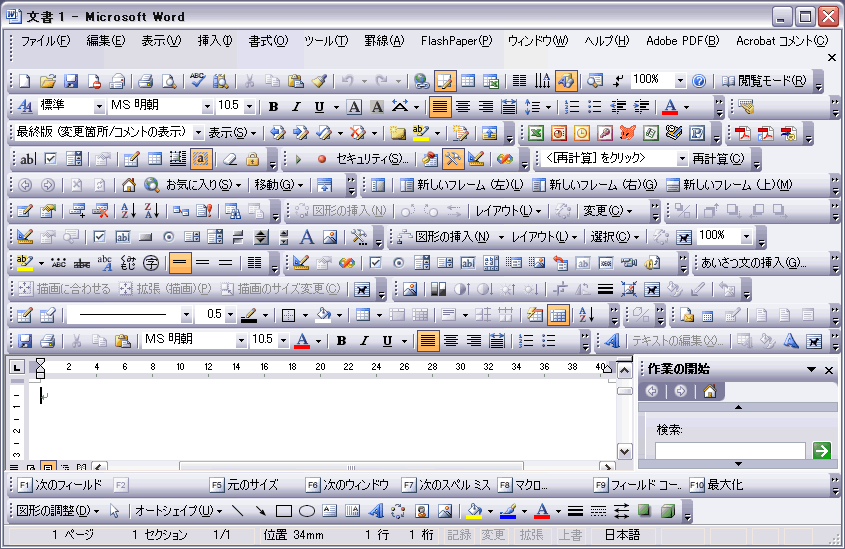Open a file with the Open folder icon

[47, 81]
